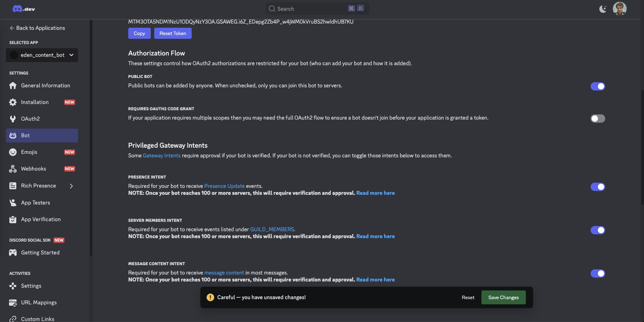Screen dimensions: 644x322
Task: Click the eden_content_bot app avatar
Action: 14,55
